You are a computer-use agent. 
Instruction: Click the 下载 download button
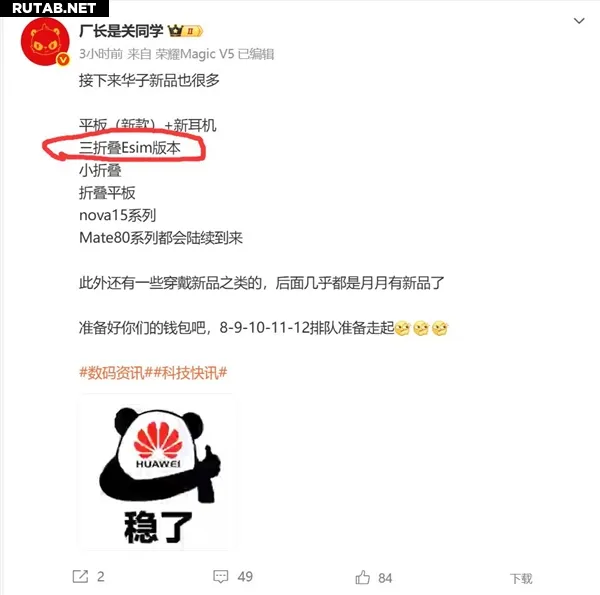(521, 578)
